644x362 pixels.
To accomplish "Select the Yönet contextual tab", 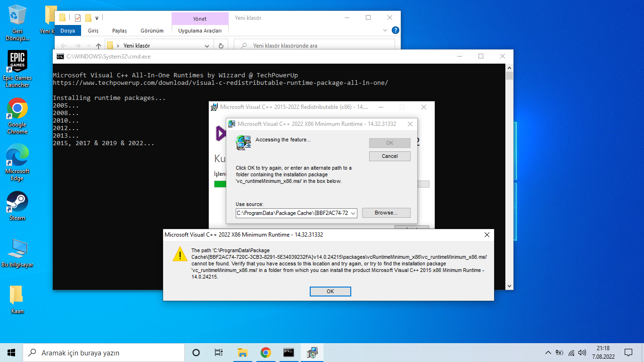I will click(200, 19).
